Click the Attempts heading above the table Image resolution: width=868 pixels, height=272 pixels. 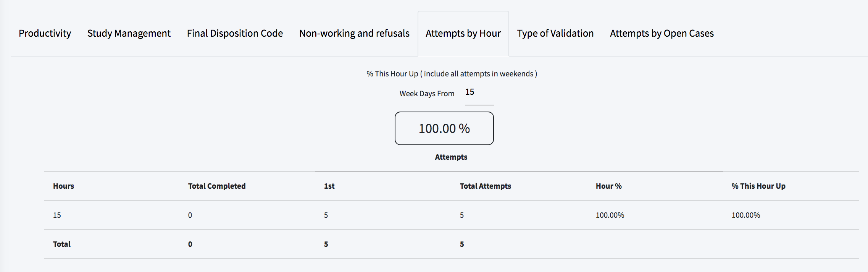451,157
